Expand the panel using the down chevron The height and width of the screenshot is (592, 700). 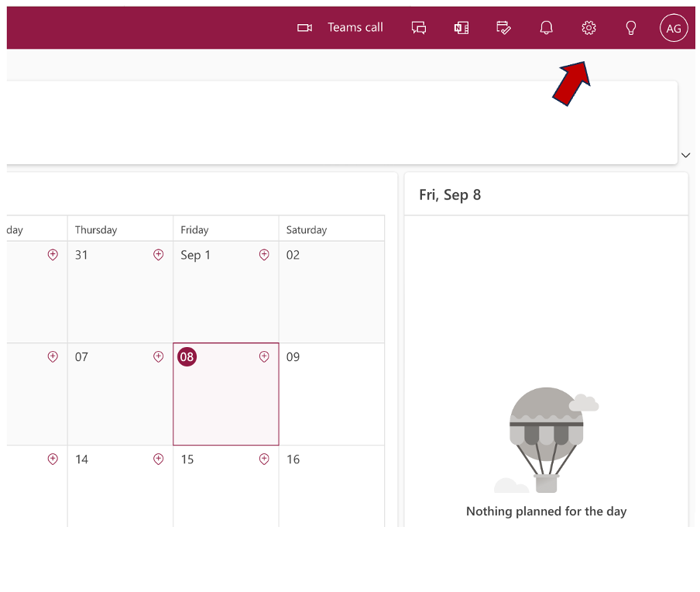(685, 155)
